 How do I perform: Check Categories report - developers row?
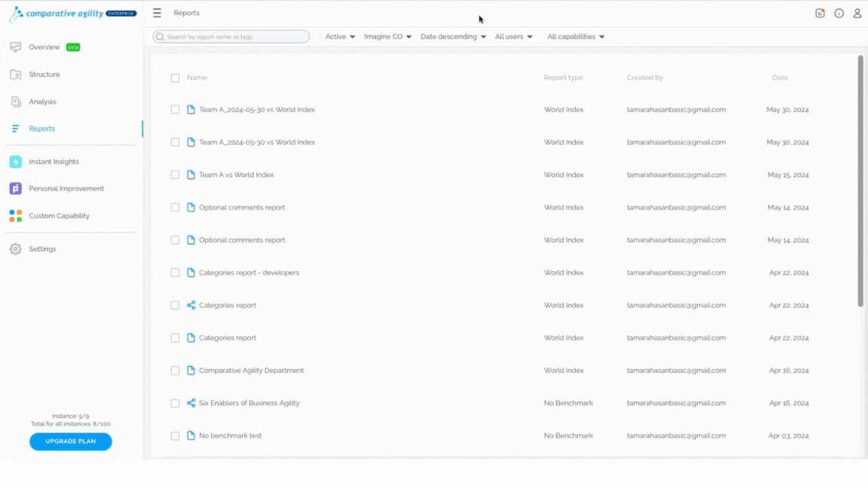175,273
